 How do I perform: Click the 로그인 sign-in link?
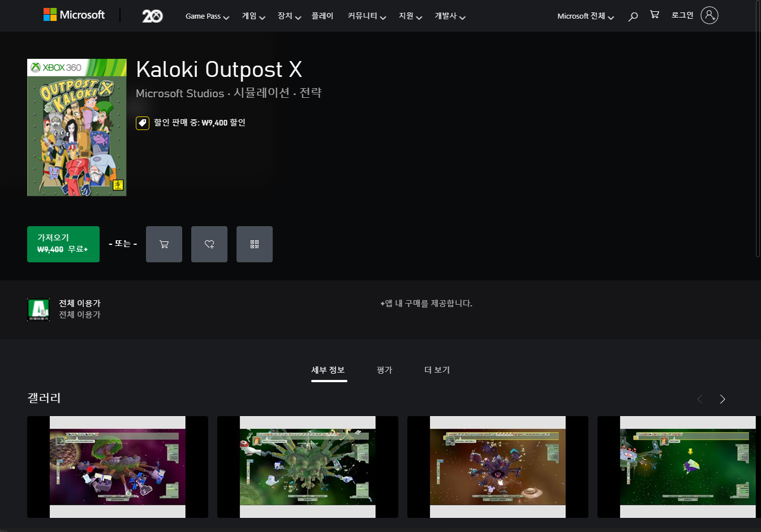click(682, 15)
